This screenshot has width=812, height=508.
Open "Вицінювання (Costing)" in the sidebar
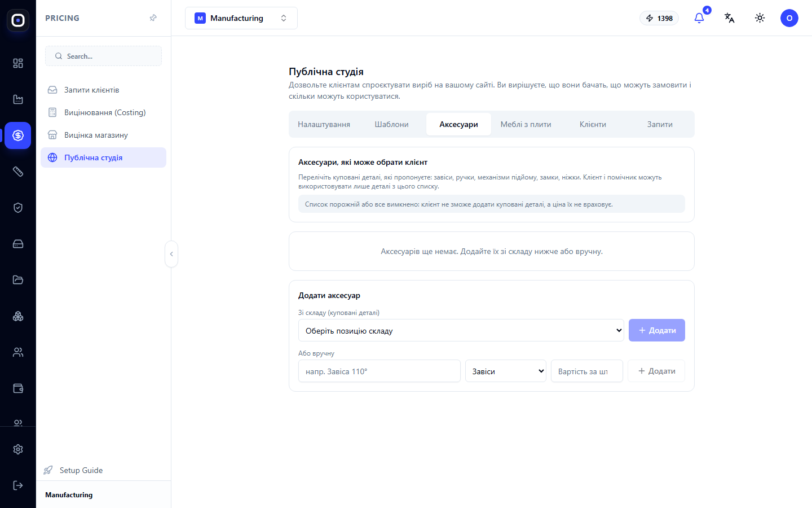[x=104, y=112]
